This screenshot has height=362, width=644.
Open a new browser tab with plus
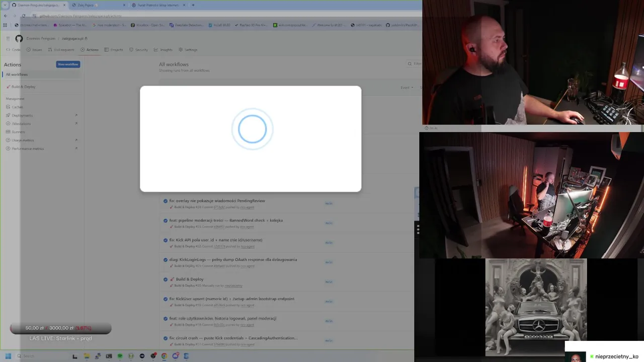193,5
